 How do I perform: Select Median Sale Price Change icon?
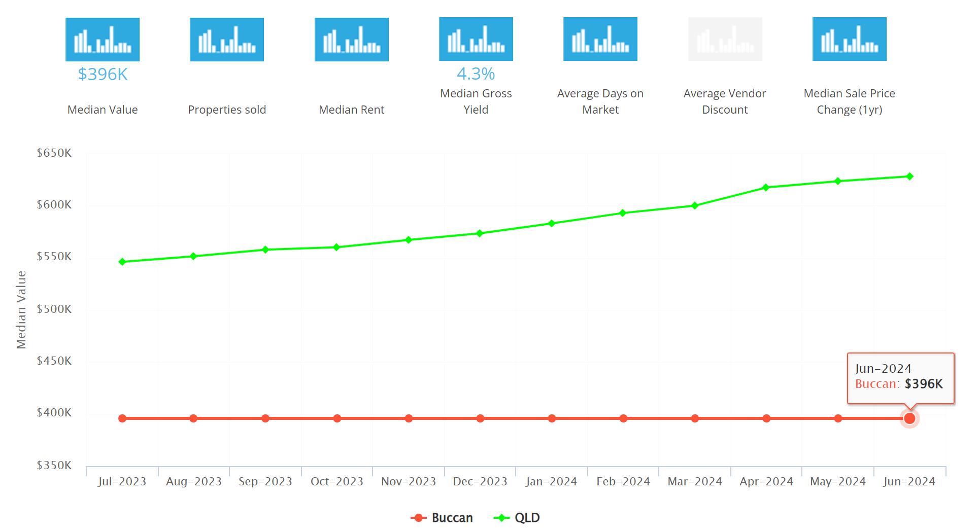coord(850,39)
